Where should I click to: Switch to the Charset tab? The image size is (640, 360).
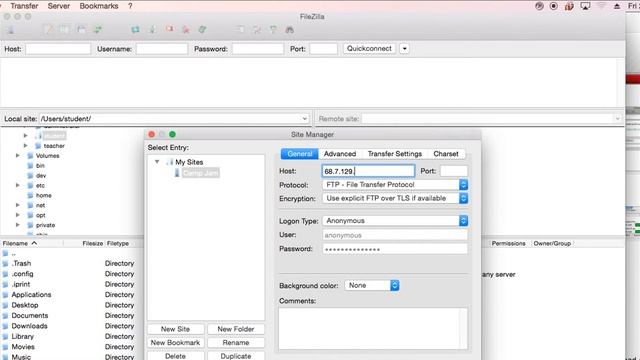(446, 154)
